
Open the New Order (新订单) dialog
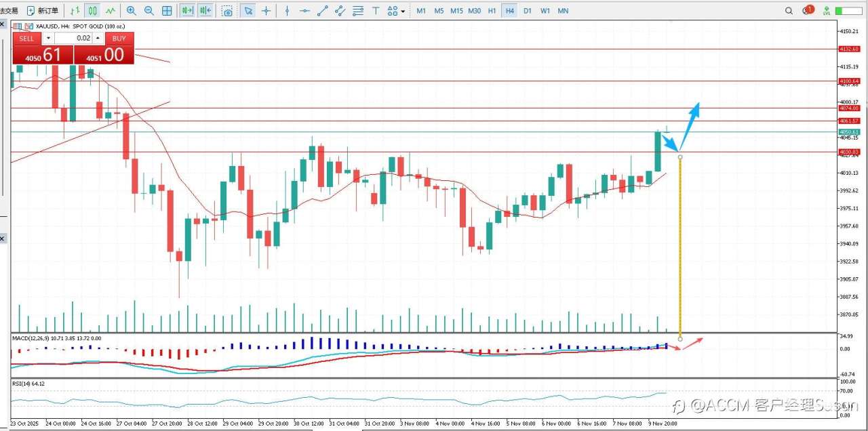pyautogui.click(x=42, y=11)
